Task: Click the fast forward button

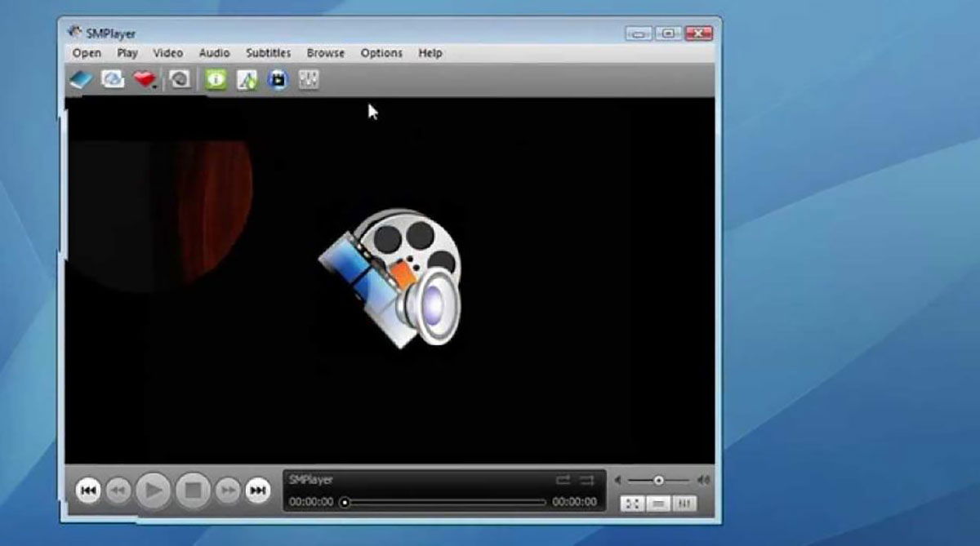Action: 229,491
